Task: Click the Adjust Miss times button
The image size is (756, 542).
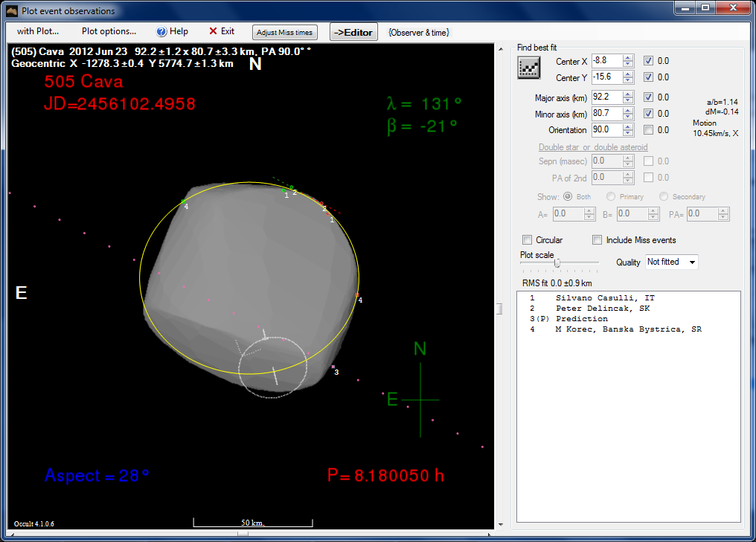Action: pyautogui.click(x=284, y=32)
